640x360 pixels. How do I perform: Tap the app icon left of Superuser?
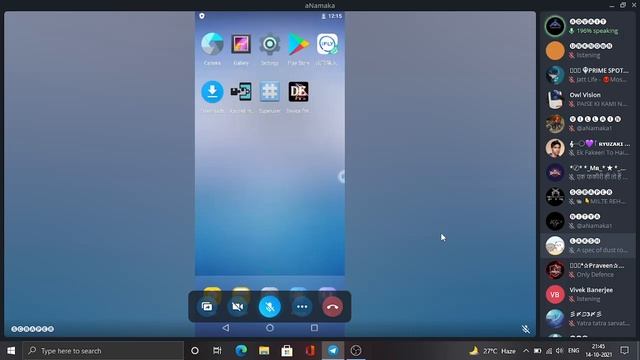pyautogui.click(x=241, y=91)
